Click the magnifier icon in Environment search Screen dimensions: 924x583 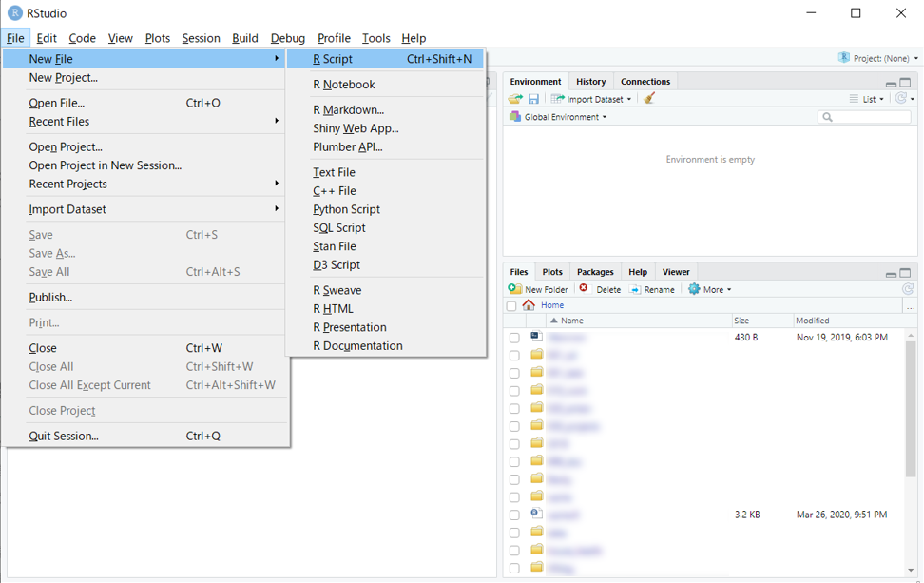[827, 117]
